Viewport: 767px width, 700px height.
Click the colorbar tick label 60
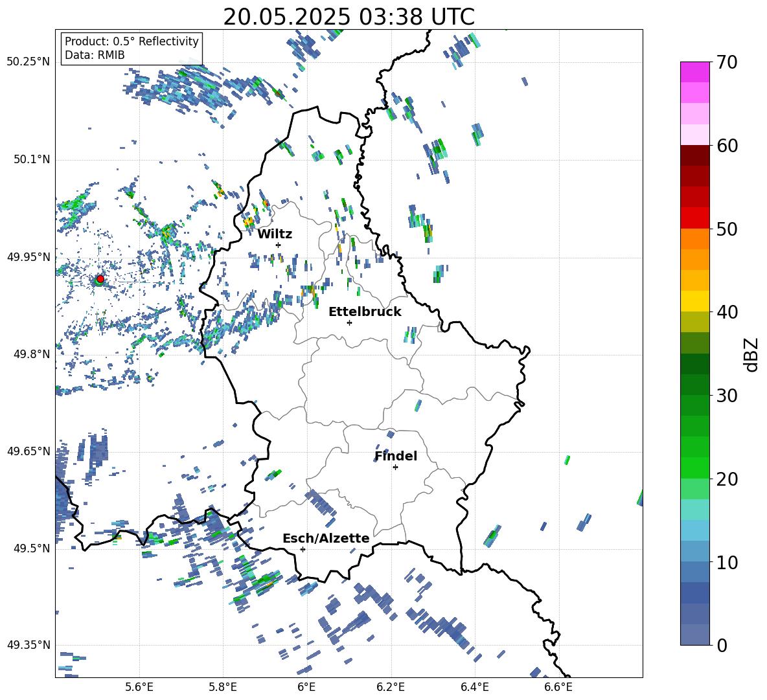pos(727,146)
